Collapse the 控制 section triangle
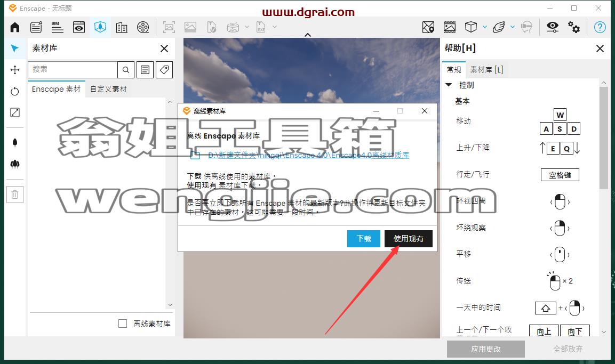Screen dimensions: 615x364 449,85
